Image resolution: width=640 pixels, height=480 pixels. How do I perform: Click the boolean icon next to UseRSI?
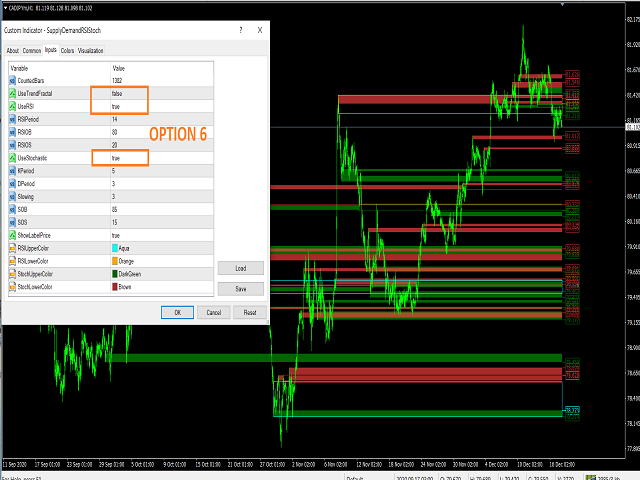tap(13, 107)
